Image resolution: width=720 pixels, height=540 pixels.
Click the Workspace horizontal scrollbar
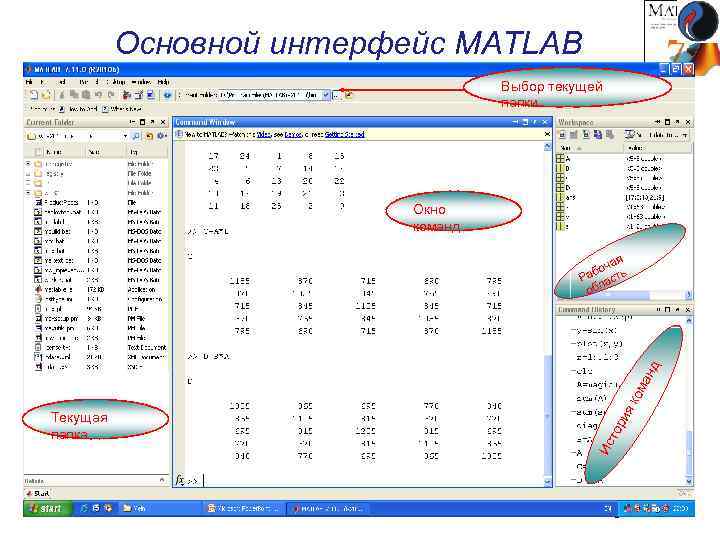point(620,294)
